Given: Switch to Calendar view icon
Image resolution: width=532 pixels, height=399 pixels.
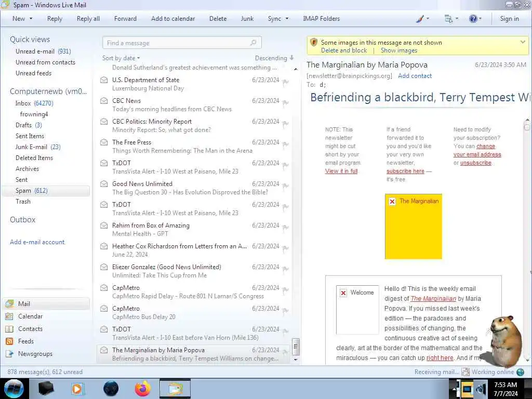Looking at the screenshot, I should pyautogui.click(x=9, y=316).
